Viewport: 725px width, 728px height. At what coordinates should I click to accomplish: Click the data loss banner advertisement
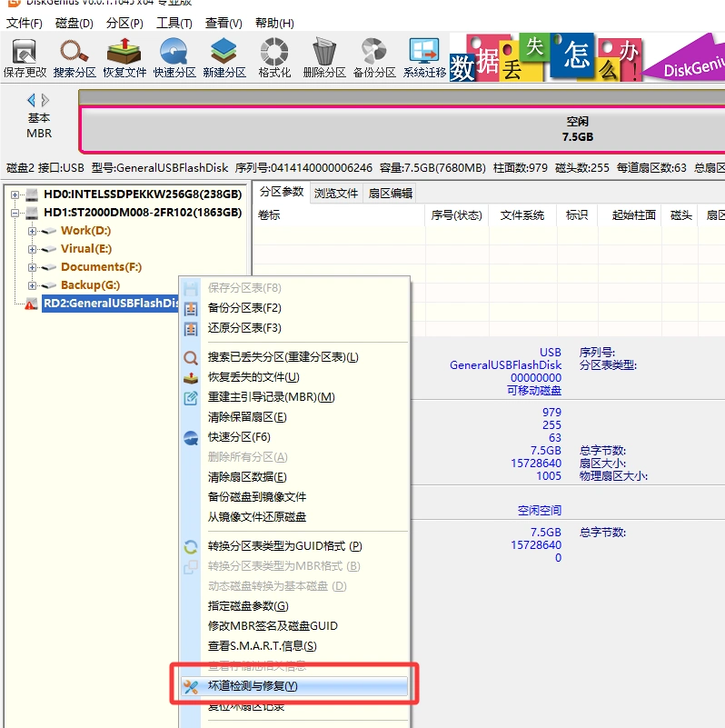pos(587,57)
